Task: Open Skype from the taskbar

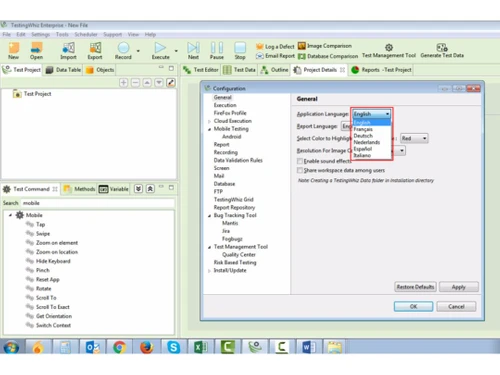Action: coord(174,347)
